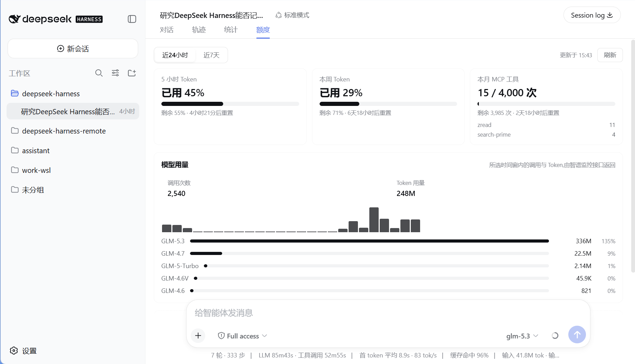Open the Full access permission dropdown
This screenshot has width=635, height=364.
pos(243,336)
